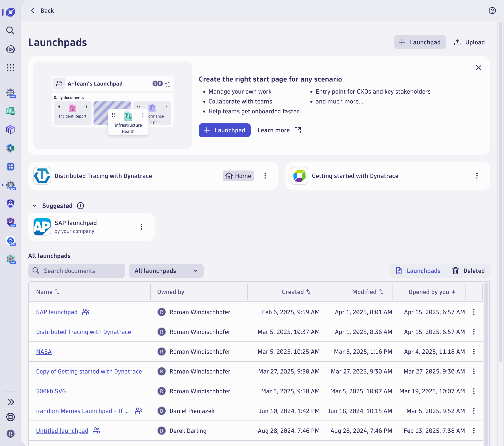Toggle Home setting for Distributed Tracing with Dynatrace
Image resolution: width=504 pixels, height=446 pixels.
click(x=238, y=176)
